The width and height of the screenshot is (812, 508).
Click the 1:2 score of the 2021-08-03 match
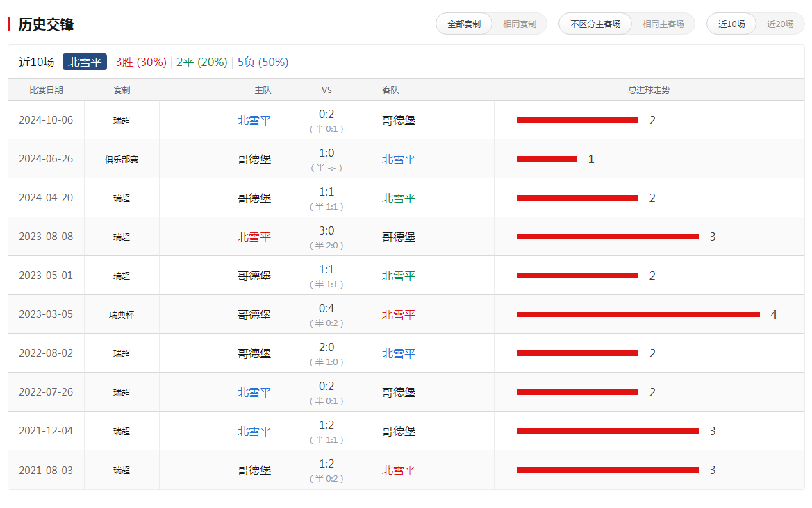click(326, 464)
